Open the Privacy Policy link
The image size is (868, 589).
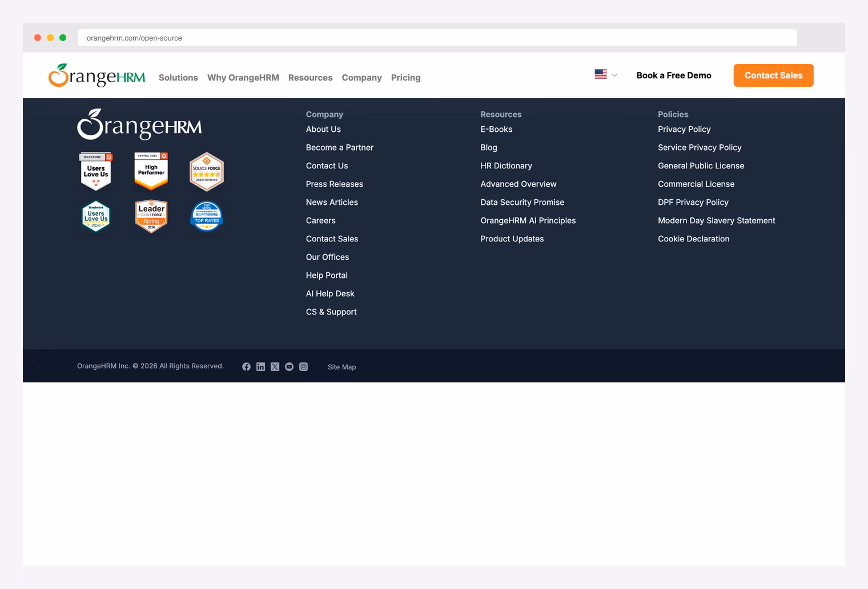coord(684,129)
